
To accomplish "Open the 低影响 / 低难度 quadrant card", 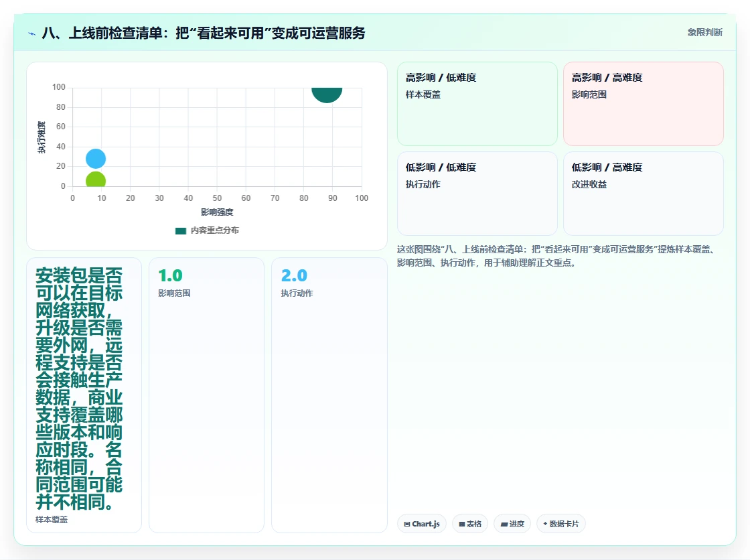I will (477, 194).
